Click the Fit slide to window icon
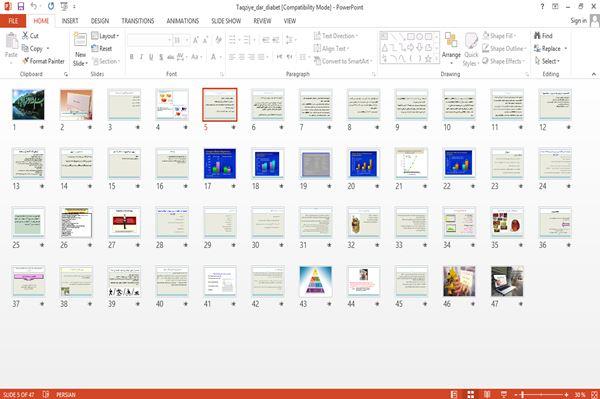The width and height of the screenshot is (600, 399). pyautogui.click(x=594, y=394)
